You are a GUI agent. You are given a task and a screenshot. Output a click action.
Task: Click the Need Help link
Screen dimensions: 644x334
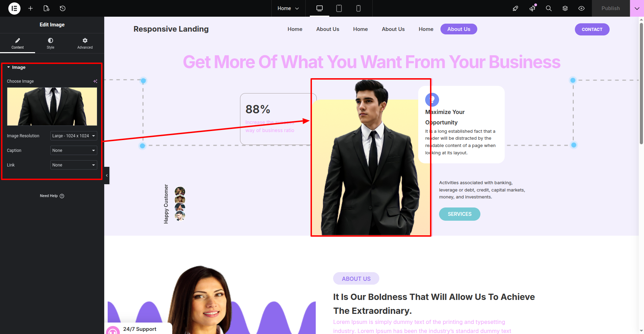click(x=52, y=196)
